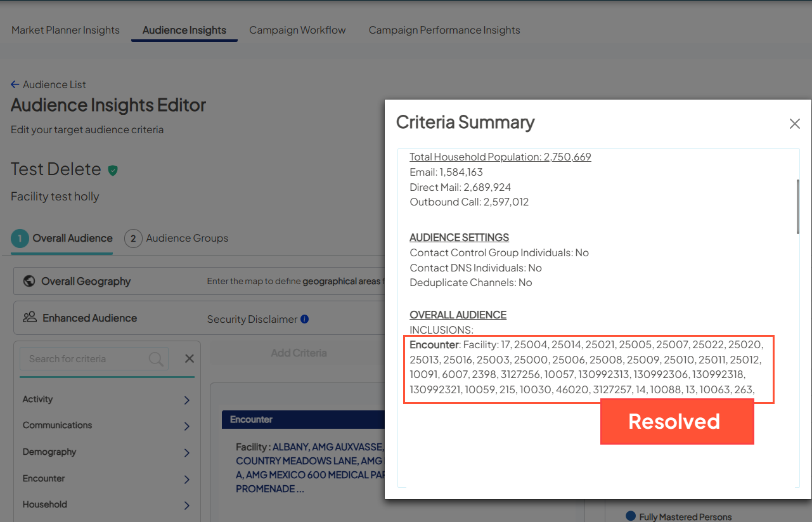Select the Enhanced Audience people icon
The height and width of the screenshot is (522, 812).
29,318
